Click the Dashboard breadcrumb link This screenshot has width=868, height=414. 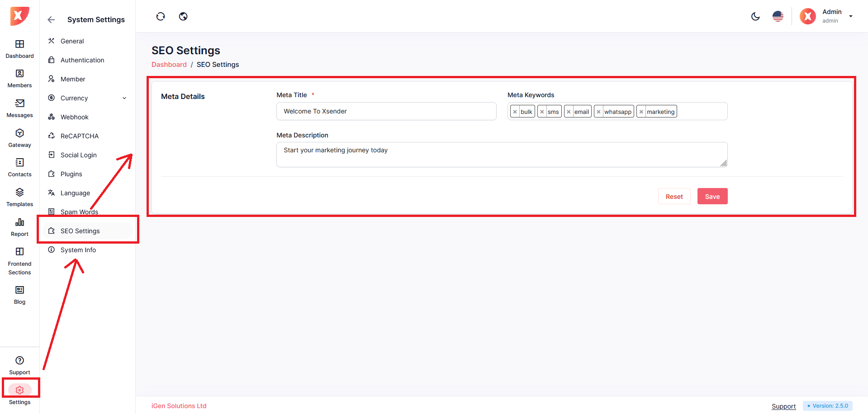[169, 65]
